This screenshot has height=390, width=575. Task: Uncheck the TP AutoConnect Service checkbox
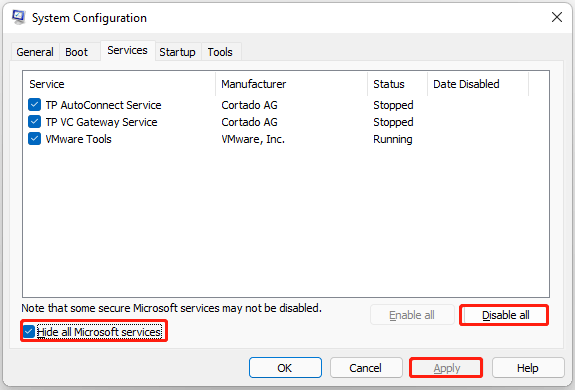click(x=34, y=104)
